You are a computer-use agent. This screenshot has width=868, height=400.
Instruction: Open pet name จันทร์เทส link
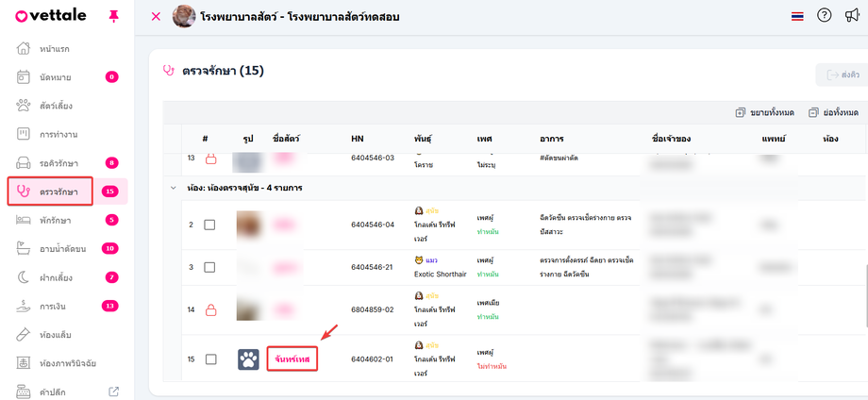pos(292,359)
